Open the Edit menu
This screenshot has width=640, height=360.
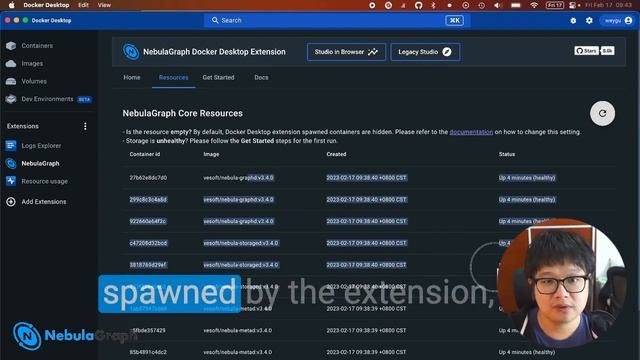pyautogui.click(x=83, y=5)
